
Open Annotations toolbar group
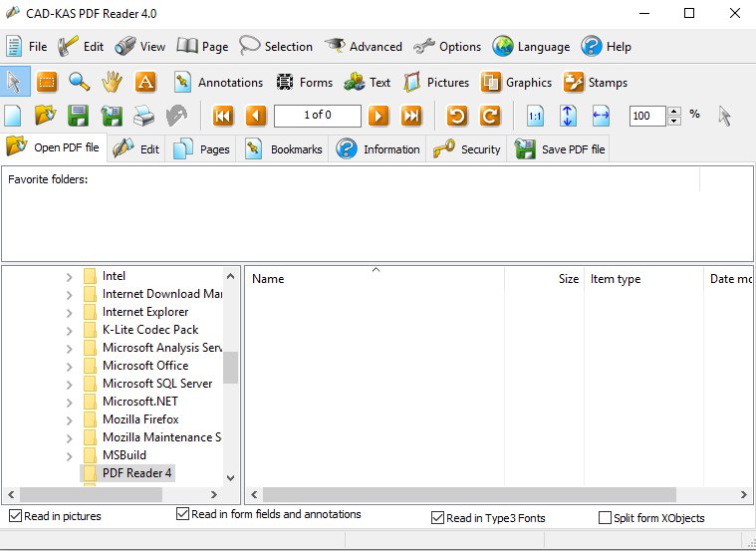218,83
